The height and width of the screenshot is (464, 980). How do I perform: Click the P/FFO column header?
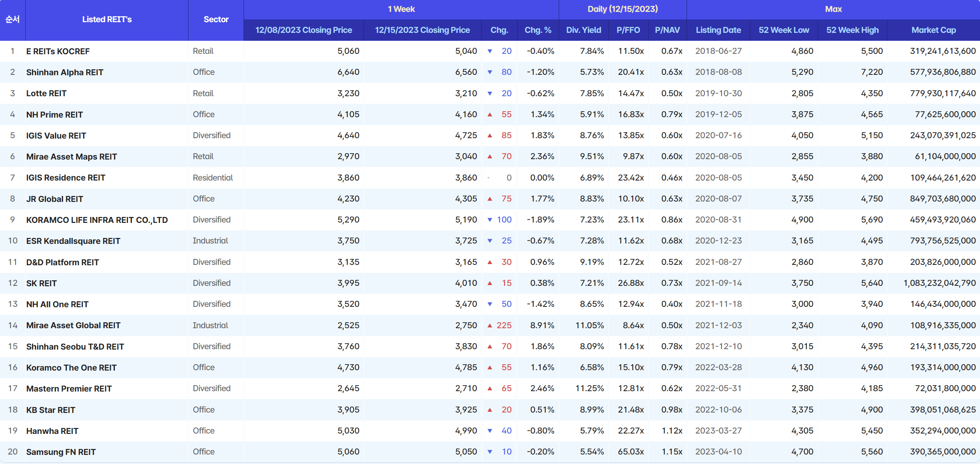628,30
